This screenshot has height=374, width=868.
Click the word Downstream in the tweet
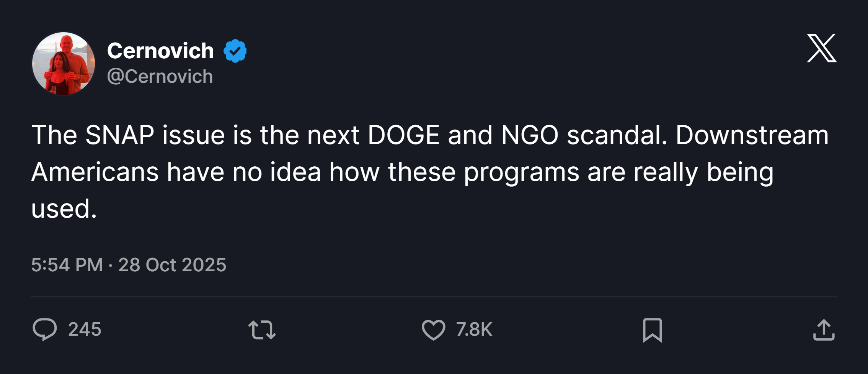pos(752,135)
